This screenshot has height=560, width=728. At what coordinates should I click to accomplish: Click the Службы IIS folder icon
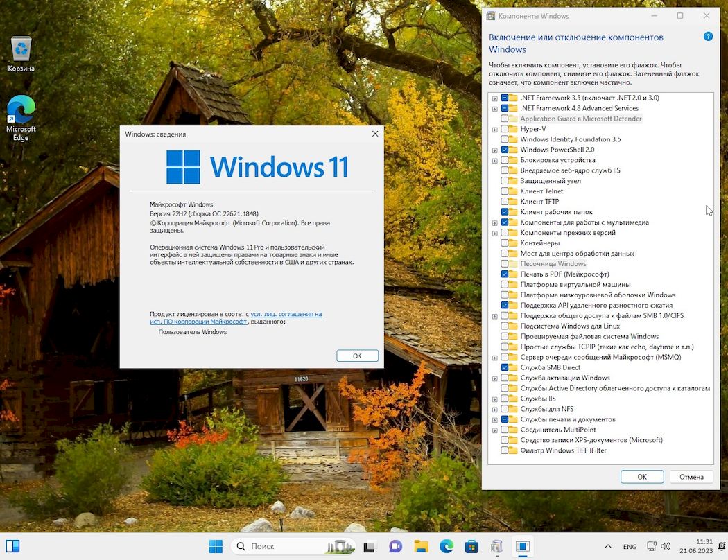coord(512,399)
